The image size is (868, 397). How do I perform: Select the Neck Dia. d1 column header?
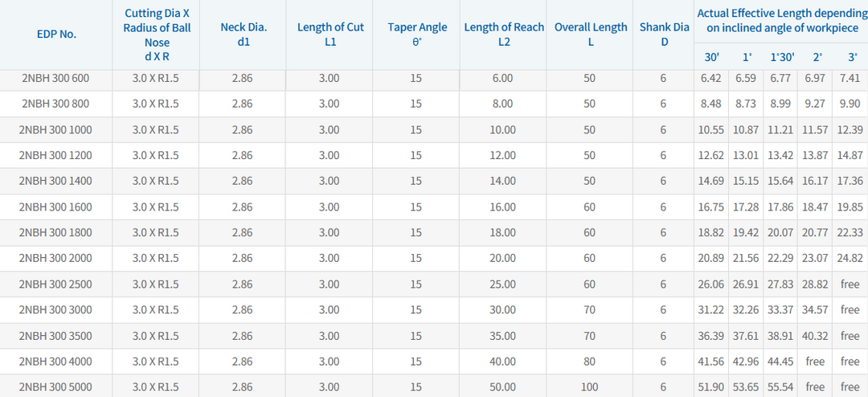pos(244,35)
